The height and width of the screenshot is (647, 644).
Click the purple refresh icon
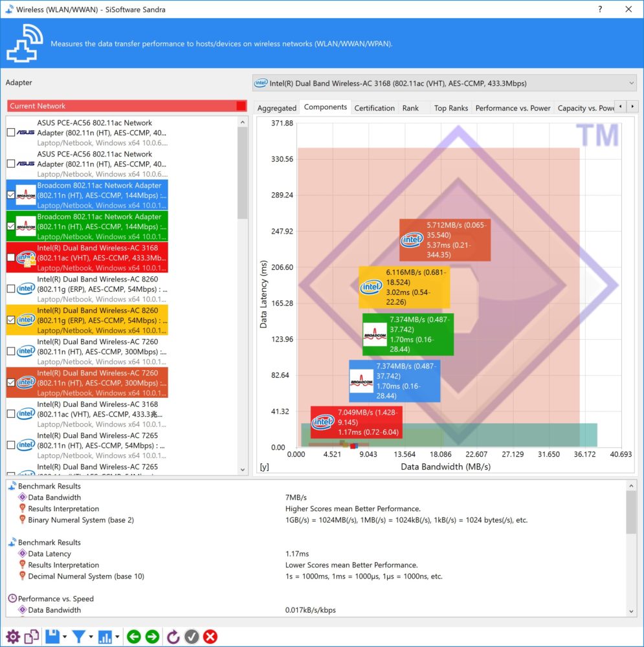[173, 637]
